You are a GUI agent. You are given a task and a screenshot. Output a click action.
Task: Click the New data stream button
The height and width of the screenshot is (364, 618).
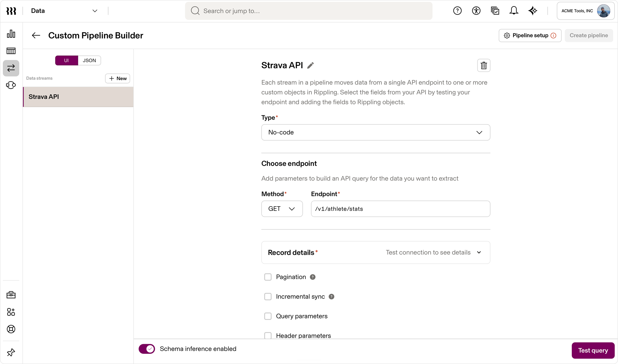click(x=118, y=78)
